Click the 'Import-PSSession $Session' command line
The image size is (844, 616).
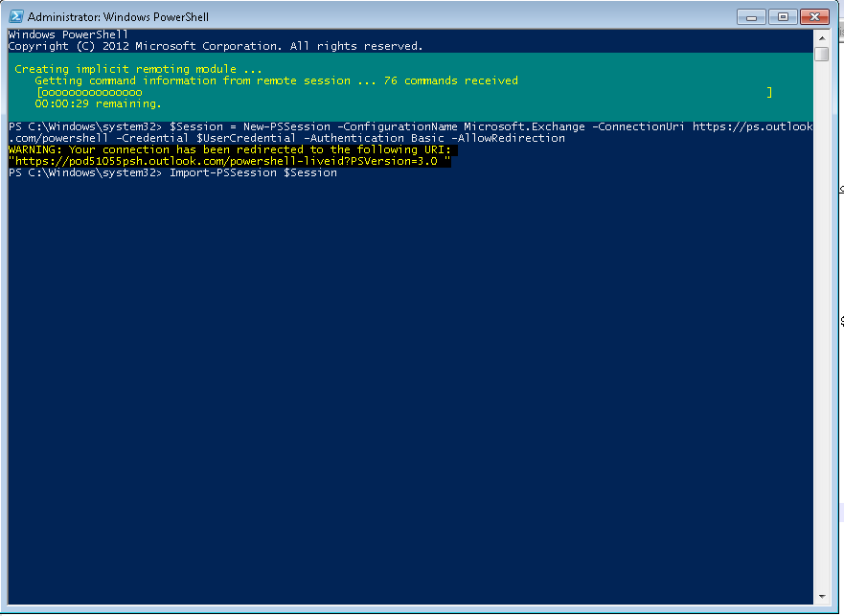(253, 172)
